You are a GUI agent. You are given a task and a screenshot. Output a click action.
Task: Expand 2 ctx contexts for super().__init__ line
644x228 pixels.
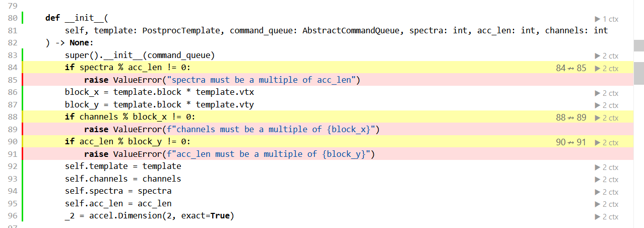pos(607,56)
